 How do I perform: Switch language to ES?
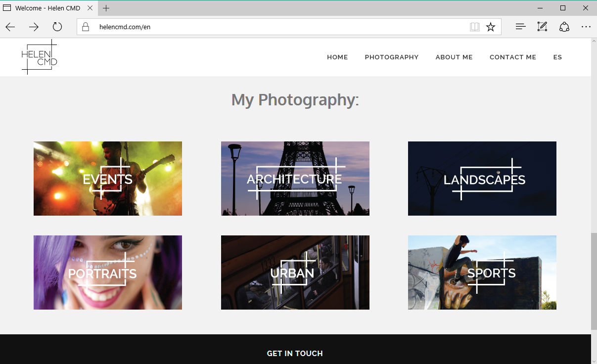coord(557,57)
